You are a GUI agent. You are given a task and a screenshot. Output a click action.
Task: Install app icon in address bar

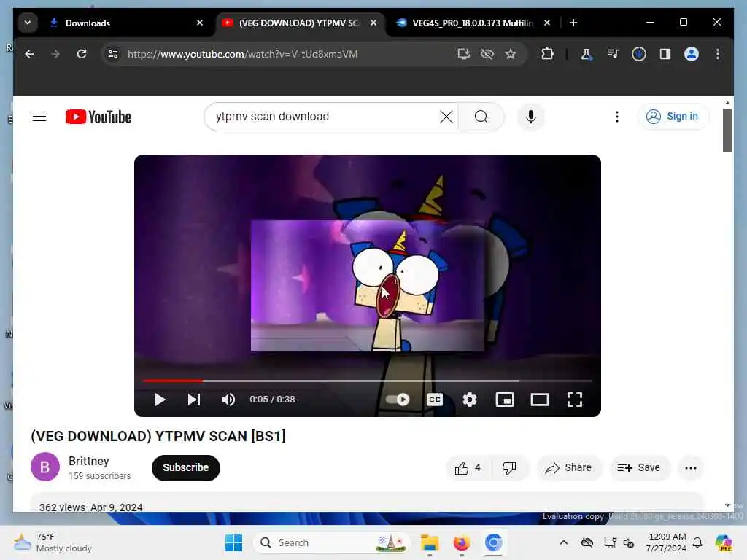[x=463, y=54]
